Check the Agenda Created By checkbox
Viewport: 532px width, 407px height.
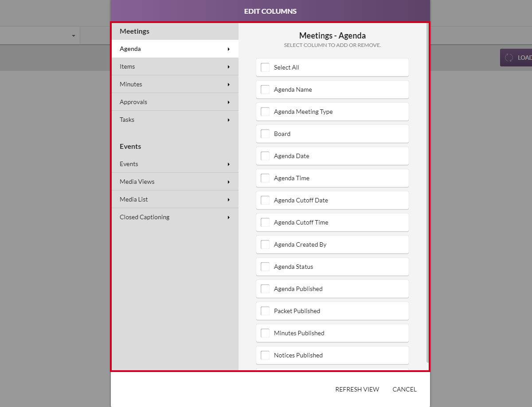tap(265, 244)
